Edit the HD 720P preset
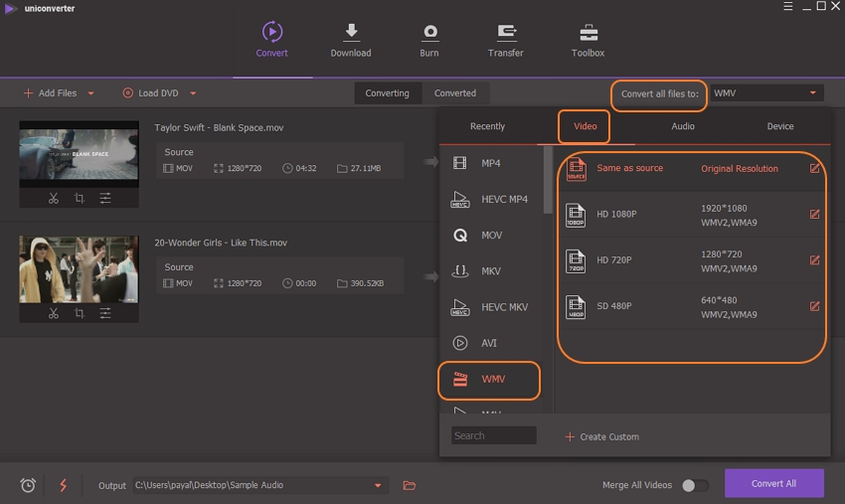The width and height of the screenshot is (845, 504). click(814, 259)
